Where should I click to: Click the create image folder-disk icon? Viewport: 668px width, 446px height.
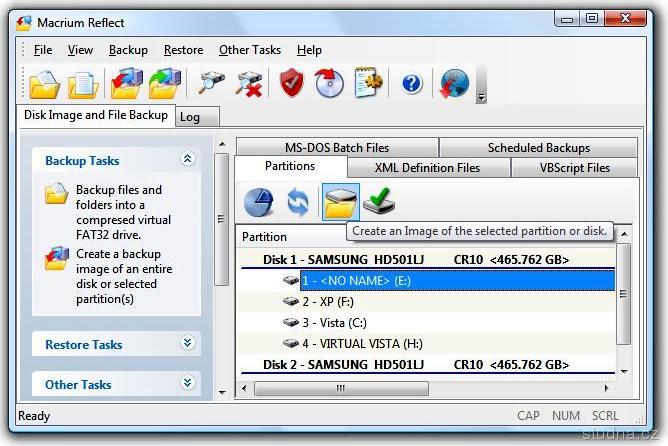click(340, 202)
